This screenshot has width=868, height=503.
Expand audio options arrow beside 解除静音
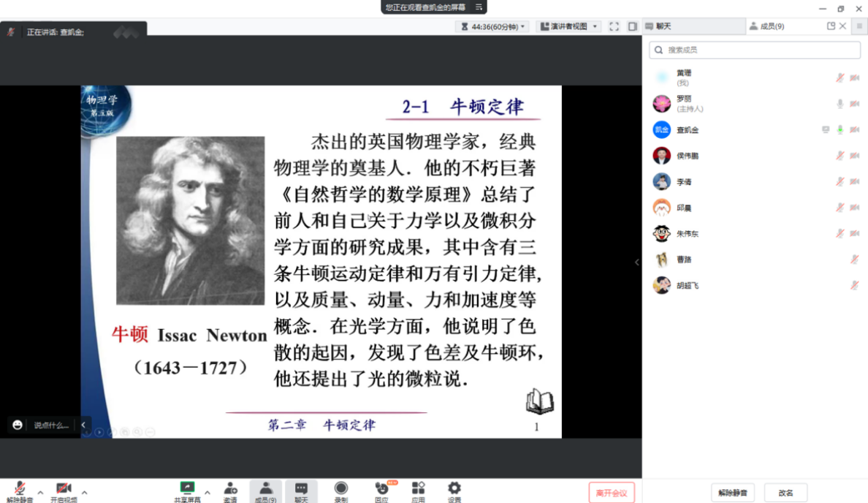[x=40, y=492]
